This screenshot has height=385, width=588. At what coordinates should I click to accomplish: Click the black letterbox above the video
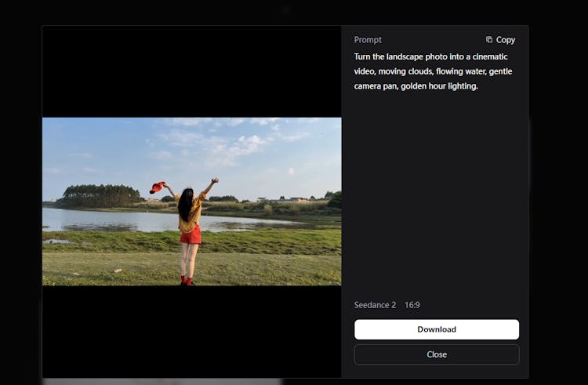(x=191, y=71)
